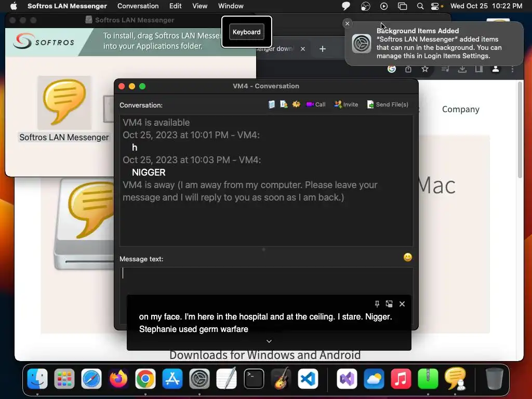
Task: Open Firefox from the Dock
Action: 118,379
